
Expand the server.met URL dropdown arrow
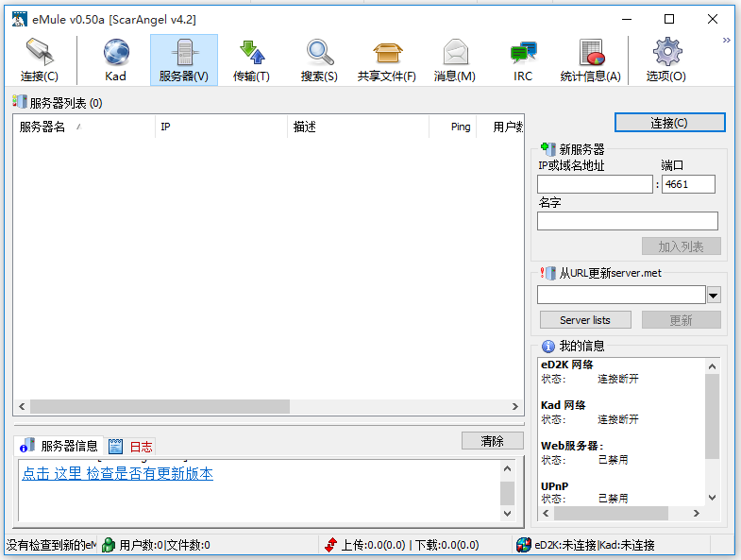pos(714,296)
